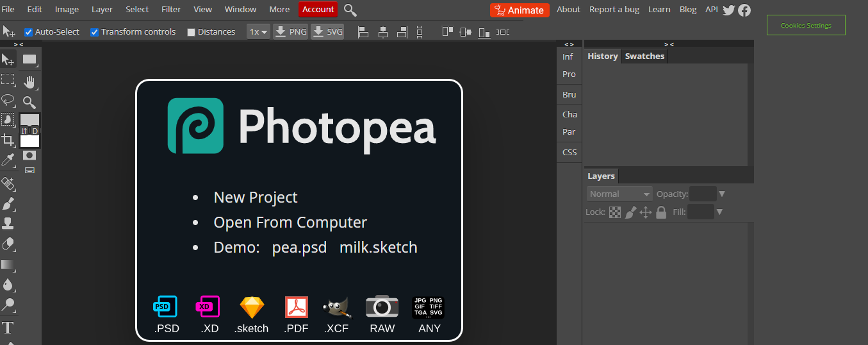The height and width of the screenshot is (345, 868).
Task: Select the Zoom magnifier tool in the toolbox
Action: point(29,102)
